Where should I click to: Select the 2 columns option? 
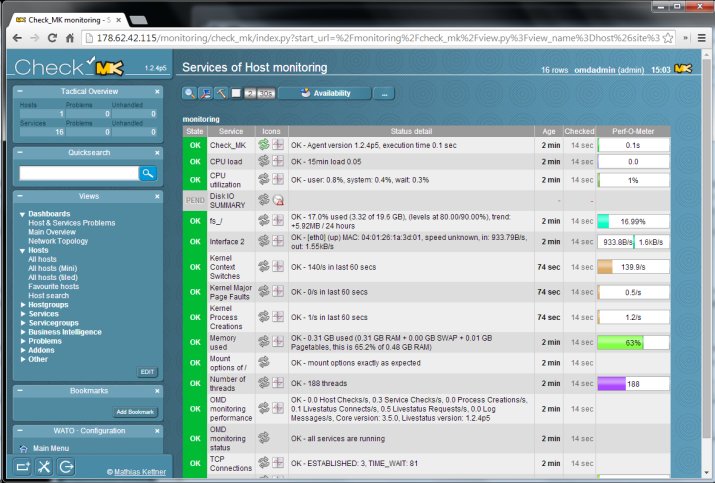tap(250, 93)
